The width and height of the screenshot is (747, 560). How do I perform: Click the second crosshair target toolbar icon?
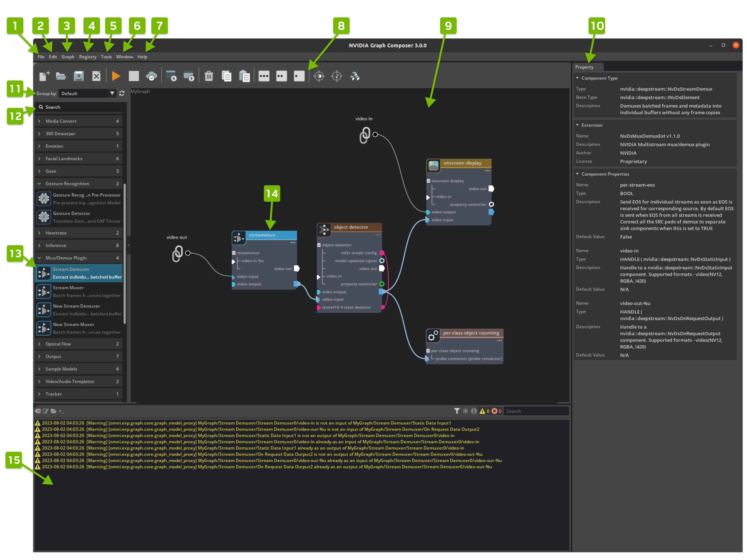(337, 76)
